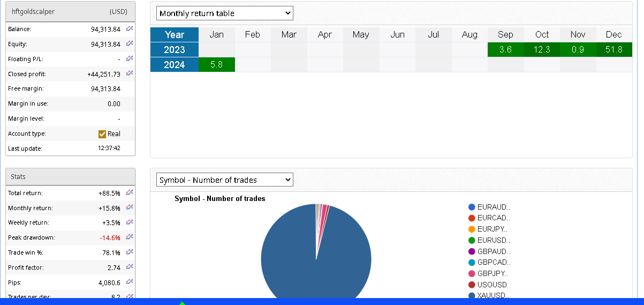The height and width of the screenshot is (305, 644).
Task: Click the January 2024 return cell 5.8
Action: (216, 65)
